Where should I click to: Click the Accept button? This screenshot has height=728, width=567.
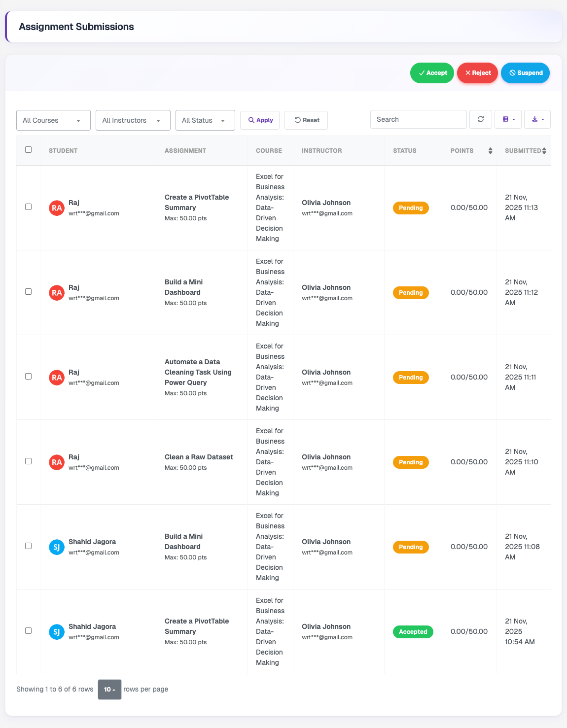pyautogui.click(x=432, y=73)
